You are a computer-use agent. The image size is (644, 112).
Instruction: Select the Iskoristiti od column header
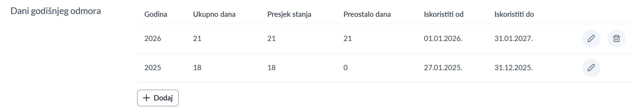point(444,14)
